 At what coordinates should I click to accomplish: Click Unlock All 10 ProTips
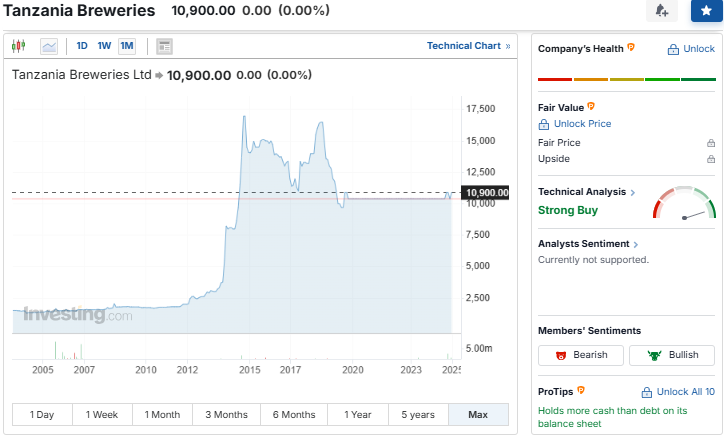[678, 392]
